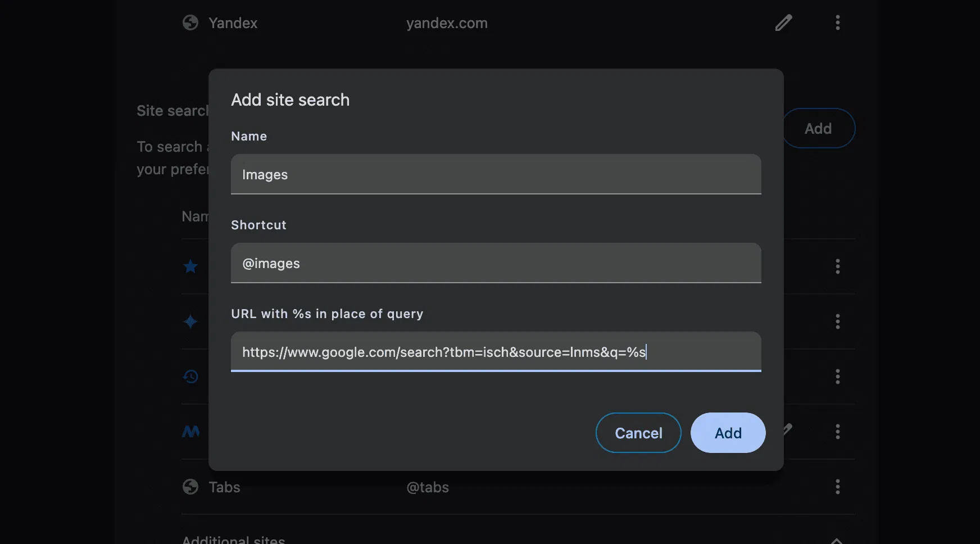The image size is (980, 544).
Task: Click Cancel in the Add site search dialog
Action: (638, 433)
